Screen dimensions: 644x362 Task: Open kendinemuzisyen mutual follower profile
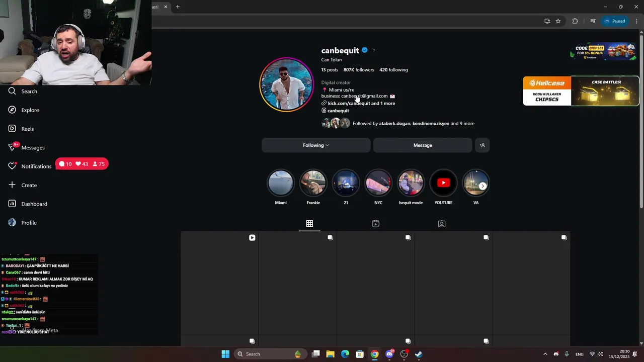pyautogui.click(x=431, y=124)
